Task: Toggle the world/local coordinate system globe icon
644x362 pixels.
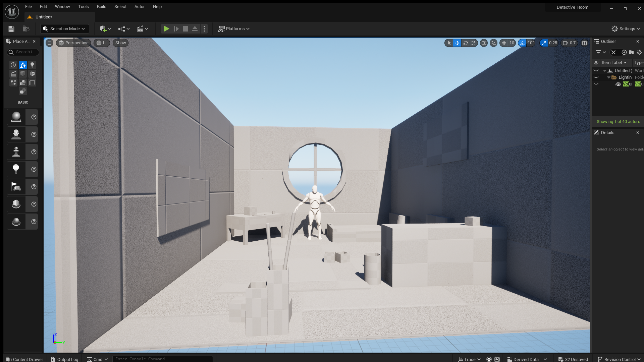Action: (484, 43)
